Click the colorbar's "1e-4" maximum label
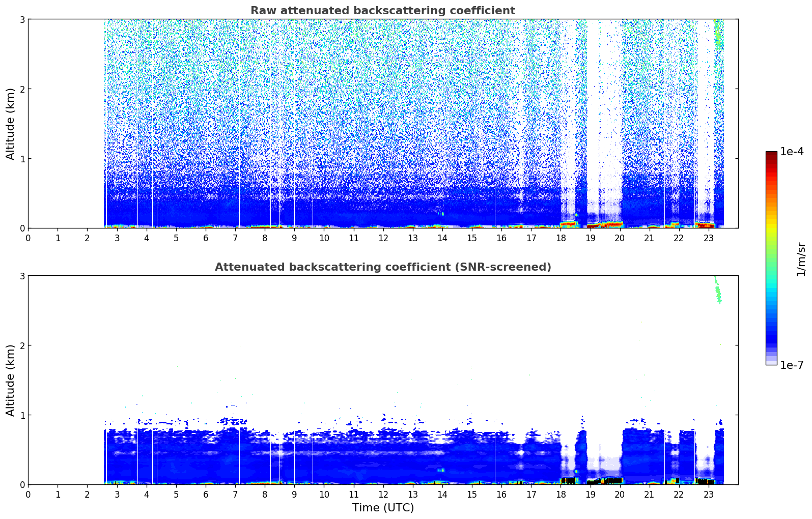This screenshot has height=519, width=812. (791, 152)
